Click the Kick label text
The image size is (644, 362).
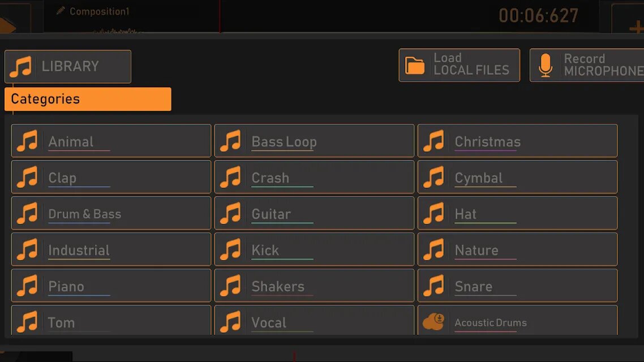265,250
